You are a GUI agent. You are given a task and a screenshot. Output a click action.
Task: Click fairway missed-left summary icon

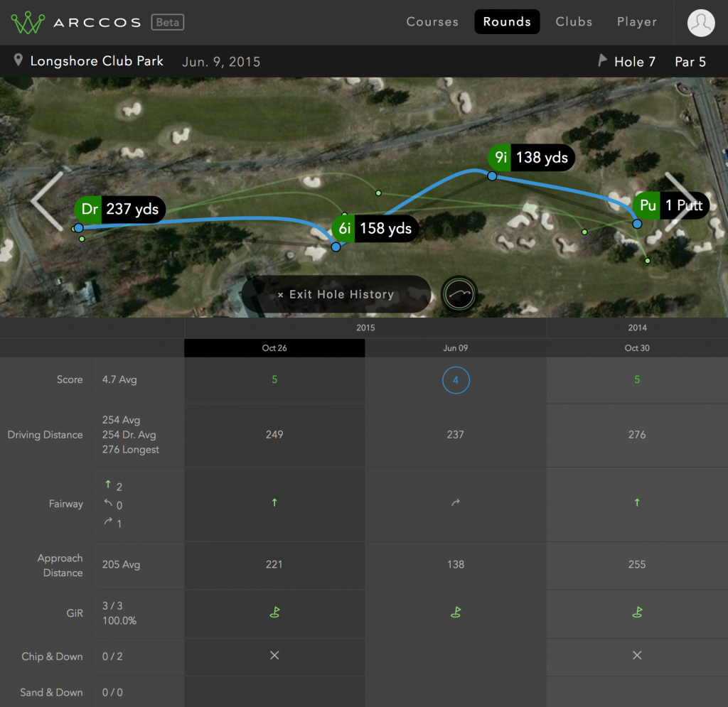(x=108, y=503)
